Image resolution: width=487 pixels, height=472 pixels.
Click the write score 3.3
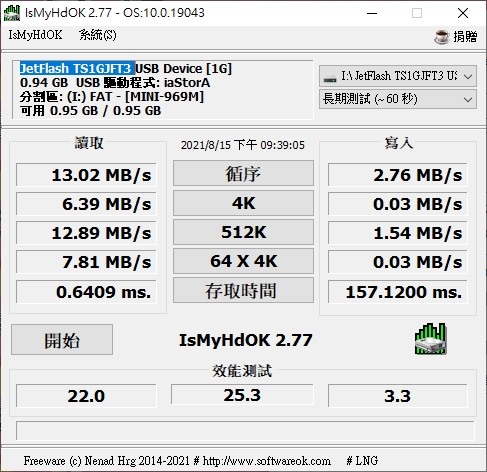398,396
